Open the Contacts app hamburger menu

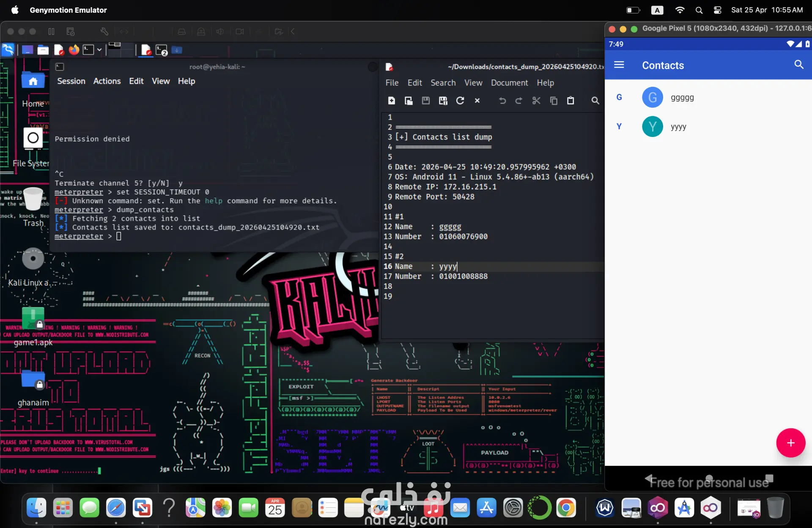[x=619, y=65]
